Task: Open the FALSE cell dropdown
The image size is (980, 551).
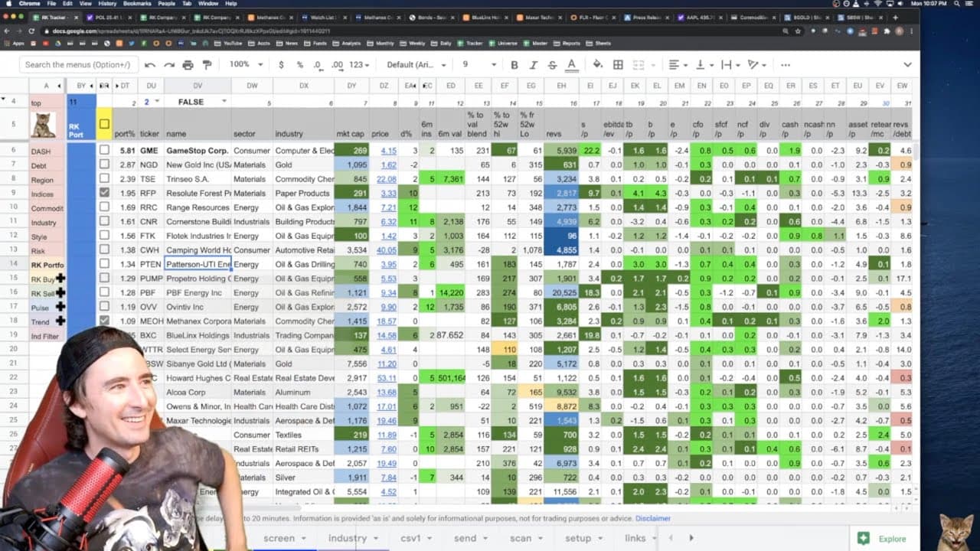Action: 224,102
